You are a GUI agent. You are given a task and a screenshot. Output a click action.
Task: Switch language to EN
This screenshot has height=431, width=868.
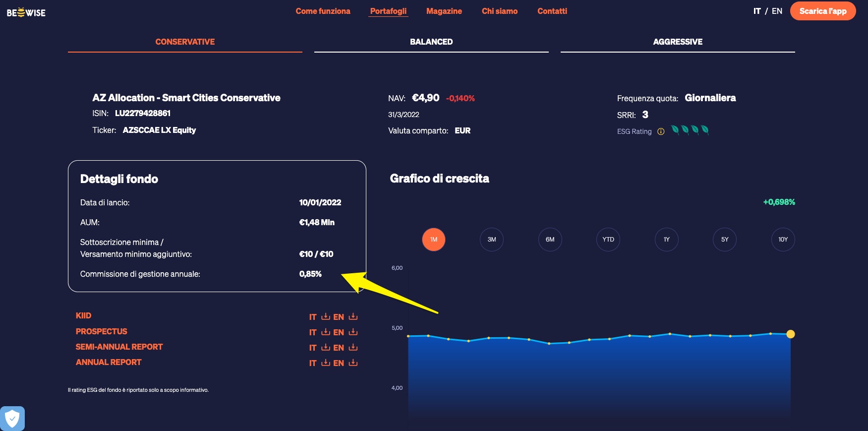777,11
